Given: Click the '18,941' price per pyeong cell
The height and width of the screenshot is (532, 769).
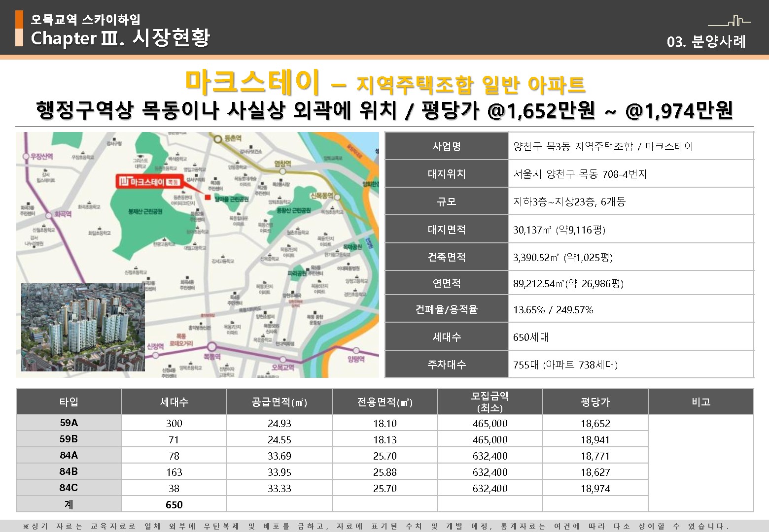Looking at the screenshot, I should 595,439.
